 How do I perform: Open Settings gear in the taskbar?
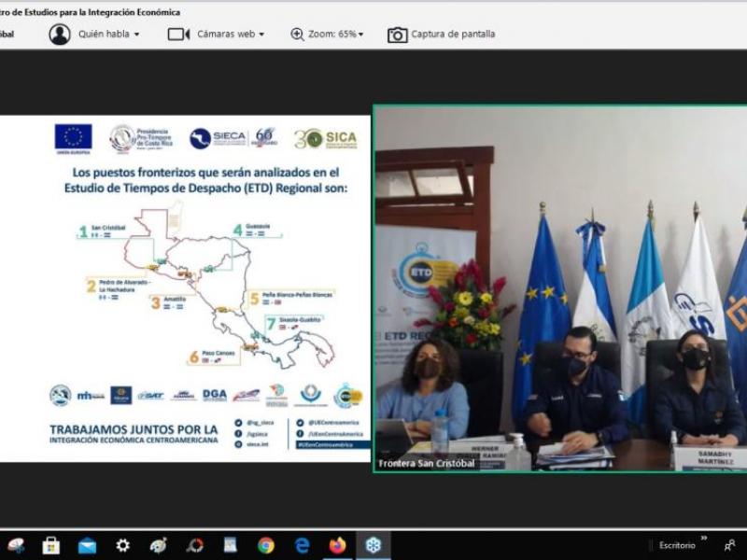(x=122, y=545)
